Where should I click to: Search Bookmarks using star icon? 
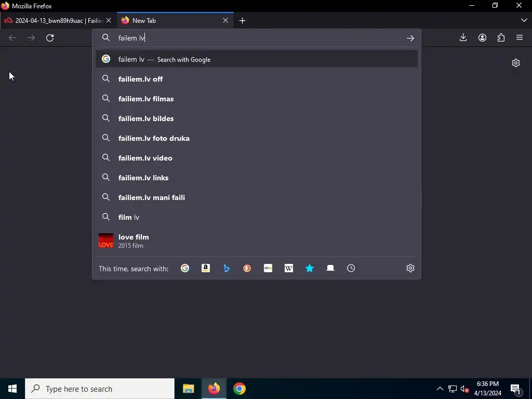point(310,268)
